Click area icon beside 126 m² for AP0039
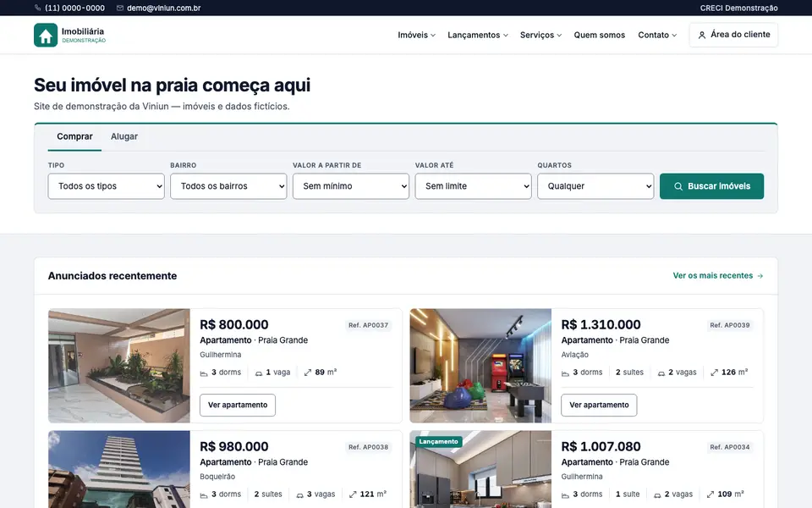Screen dimensions: 812x508 pyautogui.click(x=714, y=373)
